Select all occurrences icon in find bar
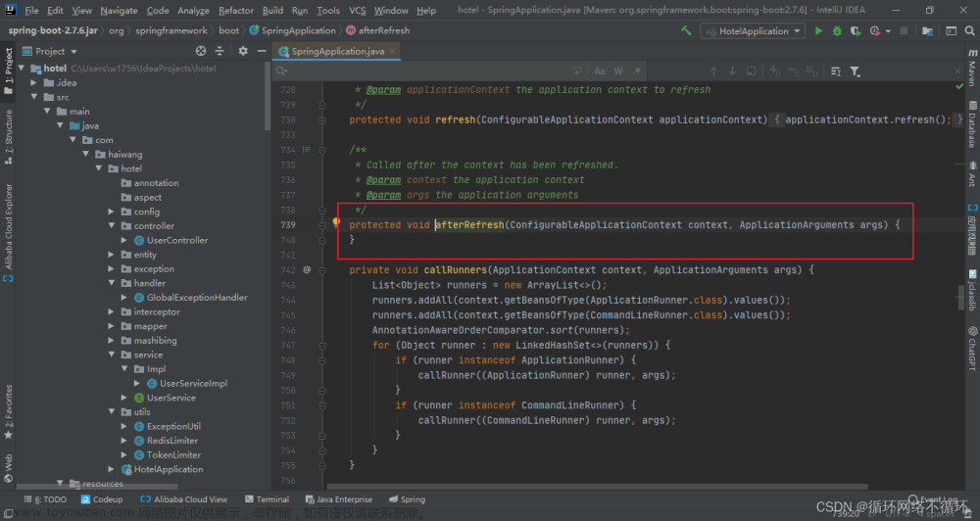980x521 pixels. click(811, 71)
